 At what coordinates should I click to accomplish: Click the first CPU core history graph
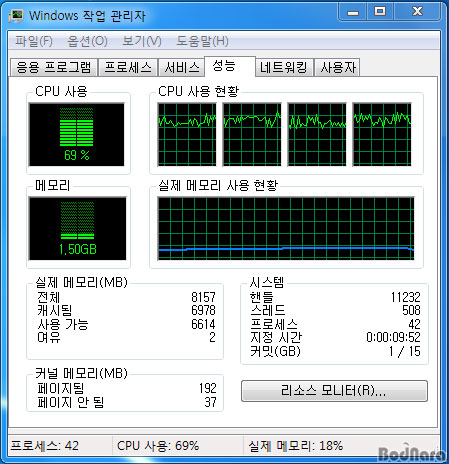[x=187, y=134]
